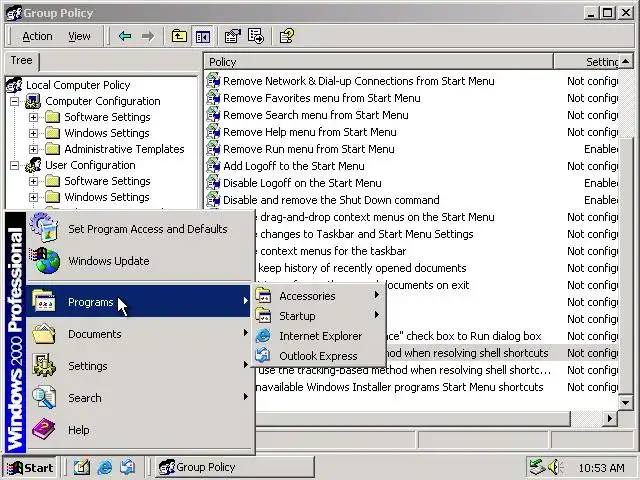Select Remove Help menu from Start Menu policy
The height and width of the screenshot is (480, 640).
pos(309,132)
